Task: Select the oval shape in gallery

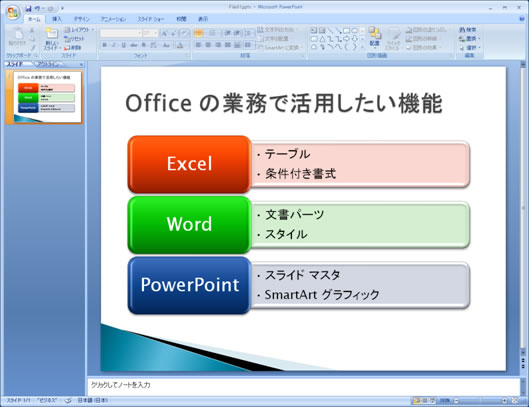Action: (x=355, y=30)
